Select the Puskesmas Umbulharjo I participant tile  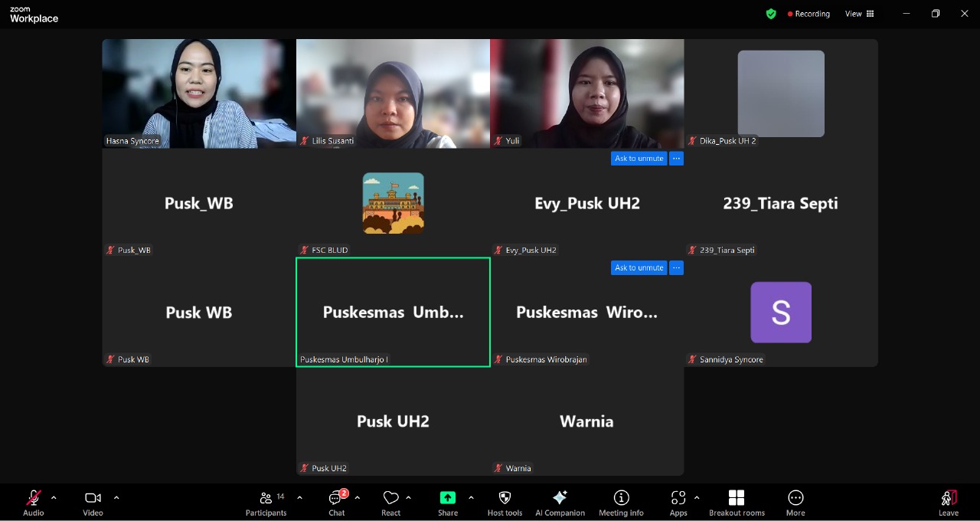pyautogui.click(x=393, y=312)
